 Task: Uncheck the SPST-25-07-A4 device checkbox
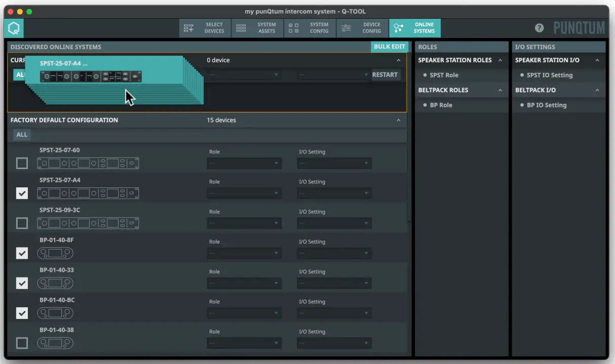pyautogui.click(x=22, y=193)
